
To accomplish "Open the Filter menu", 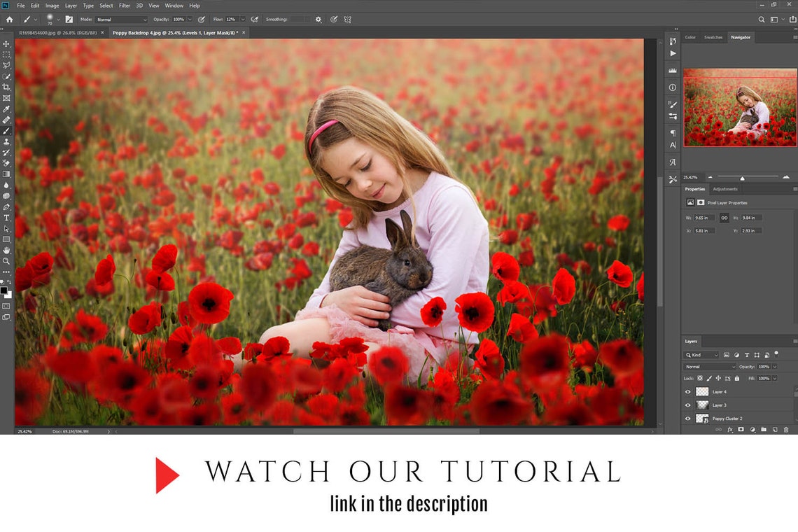I will (125, 6).
